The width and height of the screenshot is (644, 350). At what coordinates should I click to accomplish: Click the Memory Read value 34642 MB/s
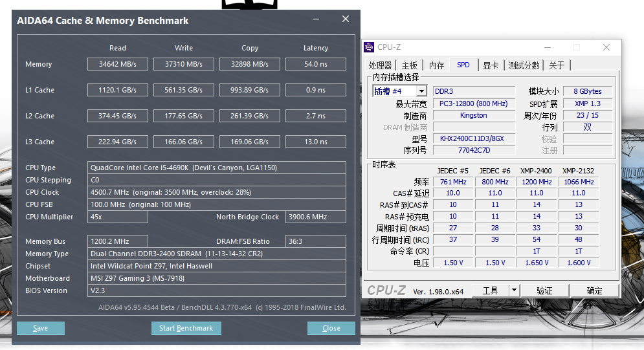coord(117,64)
